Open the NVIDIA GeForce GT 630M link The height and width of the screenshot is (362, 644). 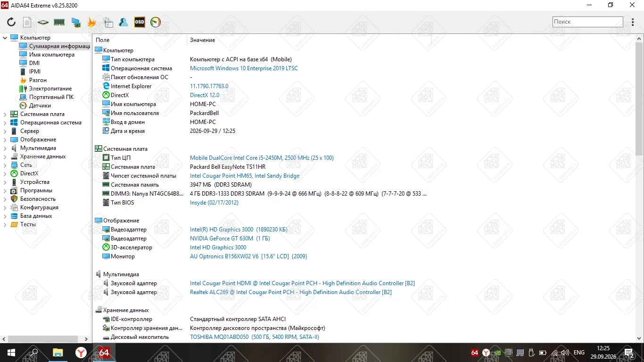(x=230, y=239)
